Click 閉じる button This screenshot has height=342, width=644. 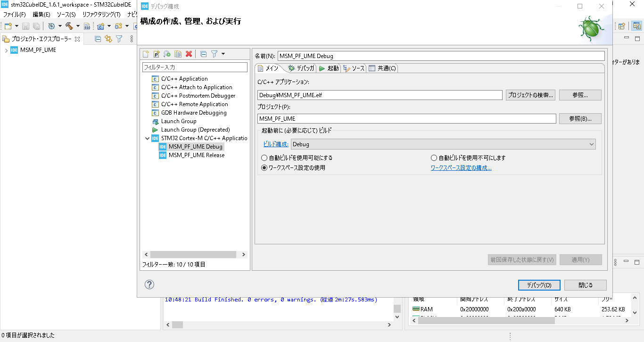point(585,285)
